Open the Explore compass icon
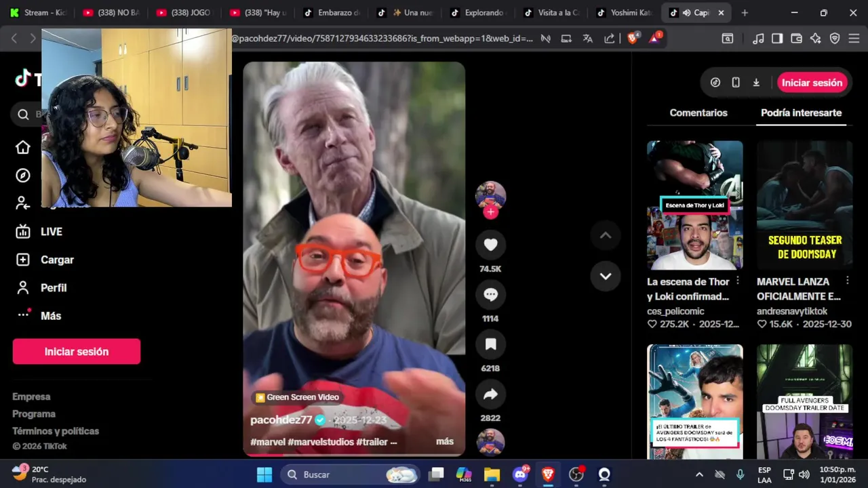 pos(23,176)
